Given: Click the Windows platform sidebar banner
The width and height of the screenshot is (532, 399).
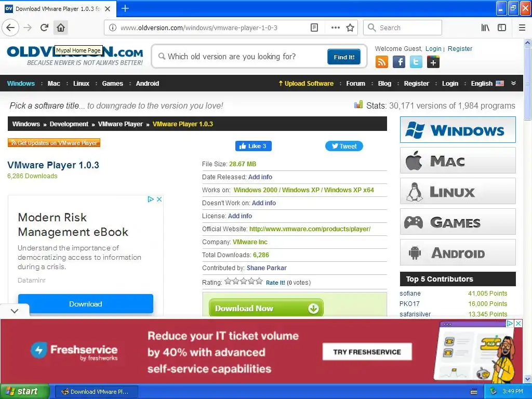Looking at the screenshot, I should pos(458,130).
